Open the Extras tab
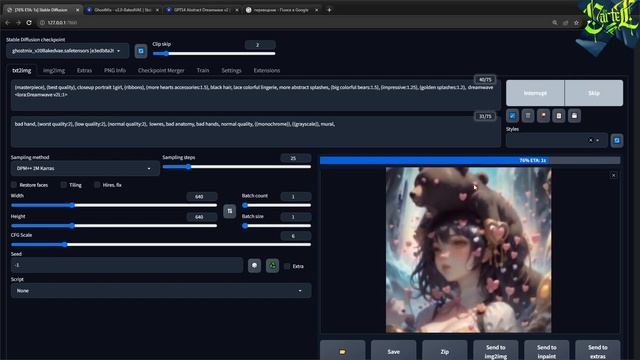The height and width of the screenshot is (360, 640). (84, 70)
